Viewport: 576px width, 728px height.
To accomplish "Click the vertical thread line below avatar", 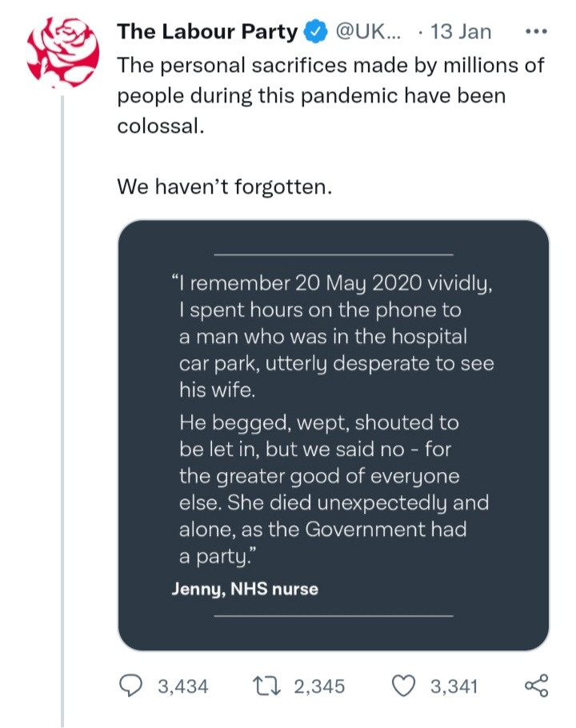I will point(62,400).
